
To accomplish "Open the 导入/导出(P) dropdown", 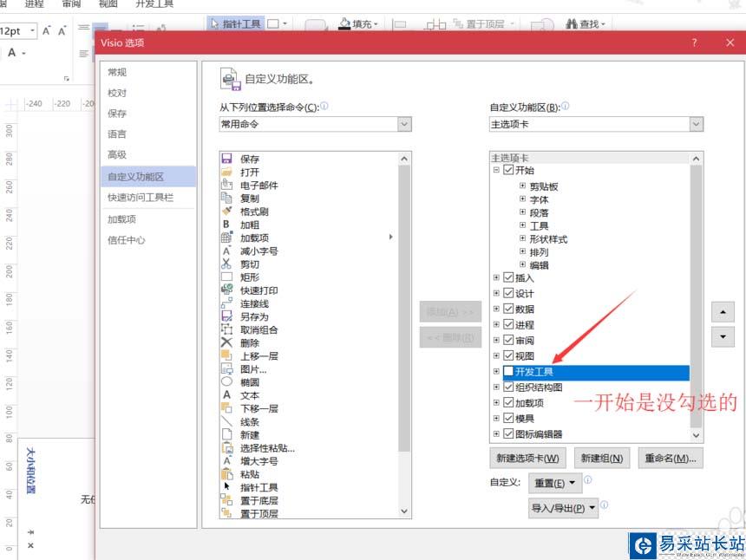I will click(564, 508).
